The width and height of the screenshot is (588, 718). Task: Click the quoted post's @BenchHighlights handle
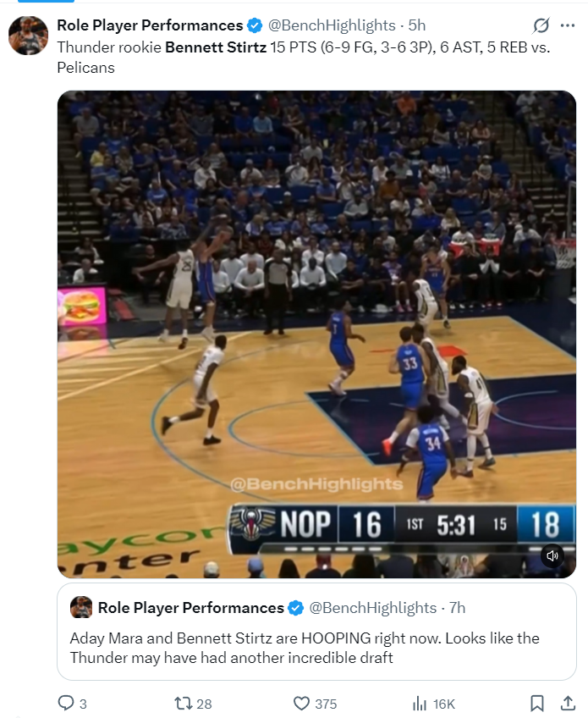point(372,608)
